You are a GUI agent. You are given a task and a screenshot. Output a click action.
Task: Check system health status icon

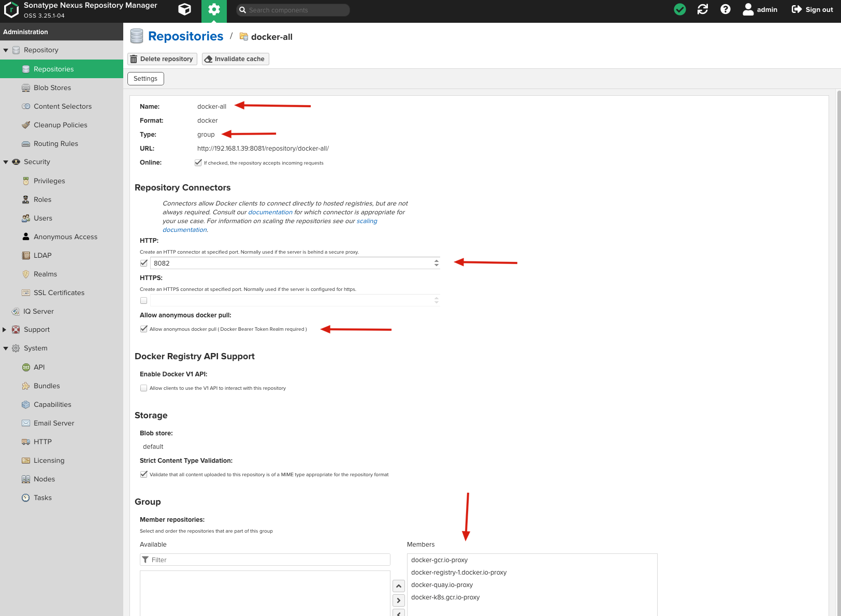pyautogui.click(x=679, y=9)
